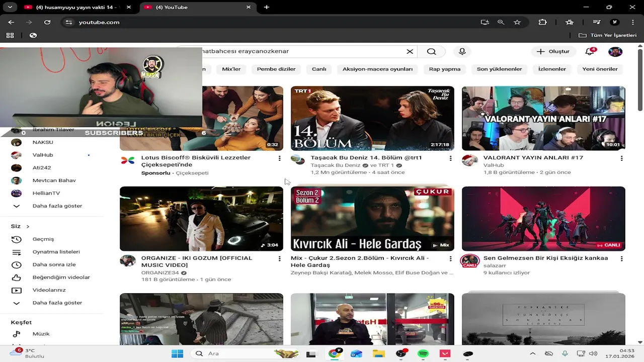This screenshot has width=644, height=362.
Task: Open the Chrome profile avatar
Action: tap(614, 22)
